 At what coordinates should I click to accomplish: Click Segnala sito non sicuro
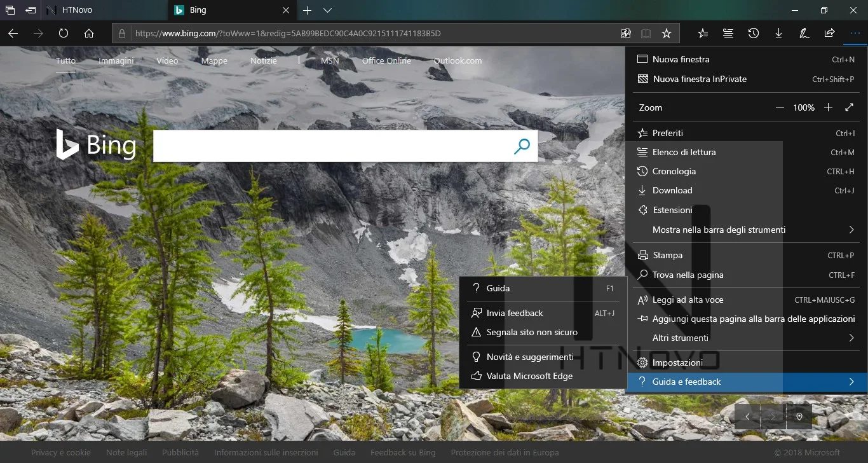[x=543, y=332]
